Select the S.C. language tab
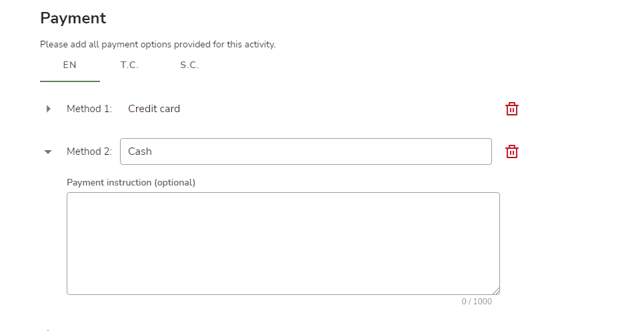Viewport: 644px width, 331px height. [x=189, y=65]
